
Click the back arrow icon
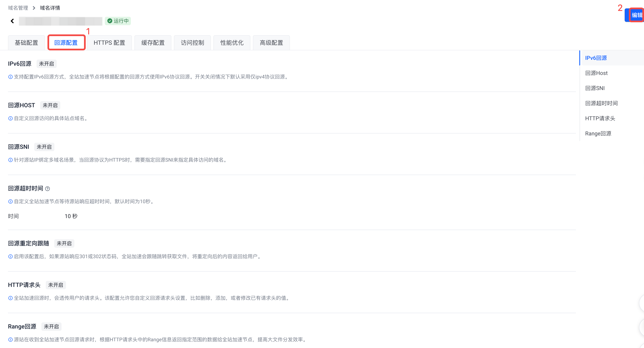point(12,21)
